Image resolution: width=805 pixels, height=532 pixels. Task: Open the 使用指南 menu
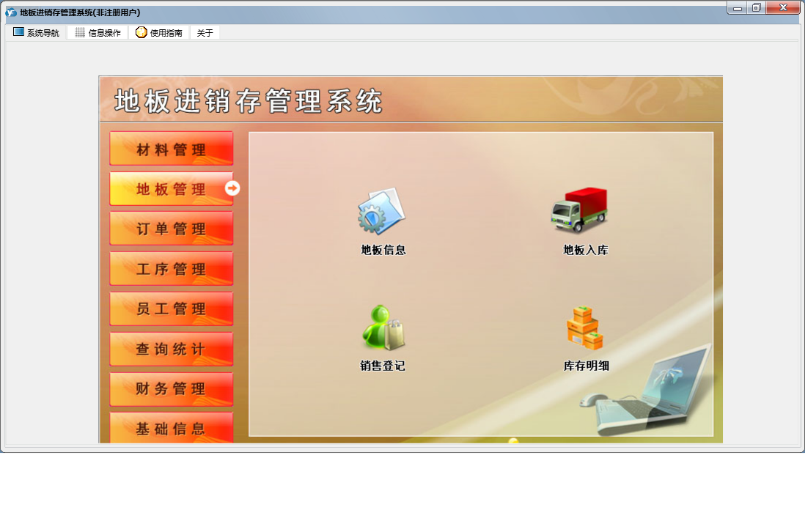point(159,33)
